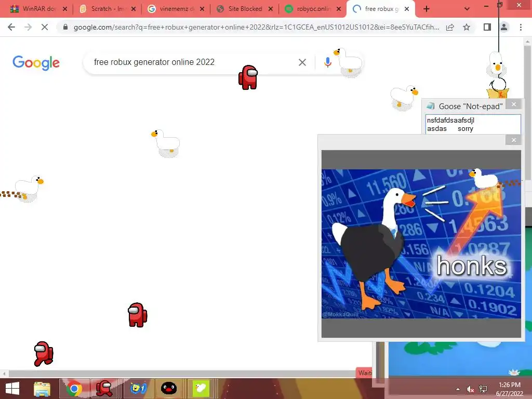Stop loading the page
532x399 pixels.
pyautogui.click(x=45, y=27)
